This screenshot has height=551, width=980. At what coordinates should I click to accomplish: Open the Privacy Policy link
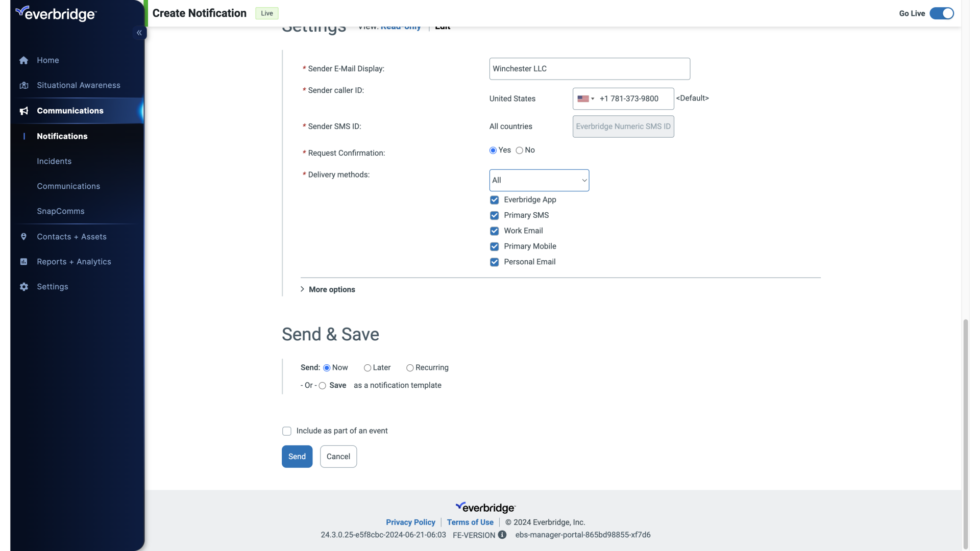click(x=411, y=522)
